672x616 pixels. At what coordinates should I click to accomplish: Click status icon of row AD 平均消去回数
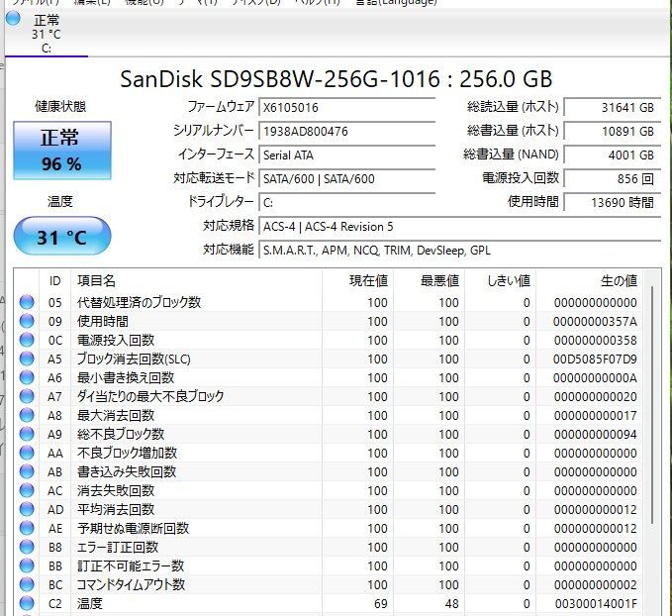point(27,510)
